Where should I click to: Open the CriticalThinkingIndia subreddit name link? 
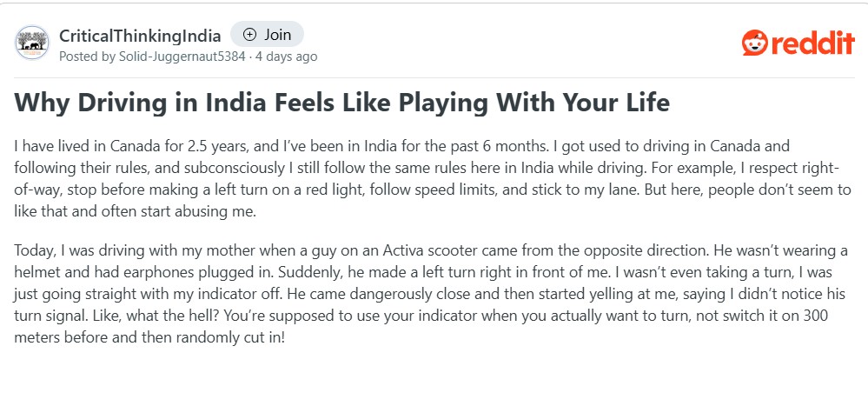(x=139, y=35)
